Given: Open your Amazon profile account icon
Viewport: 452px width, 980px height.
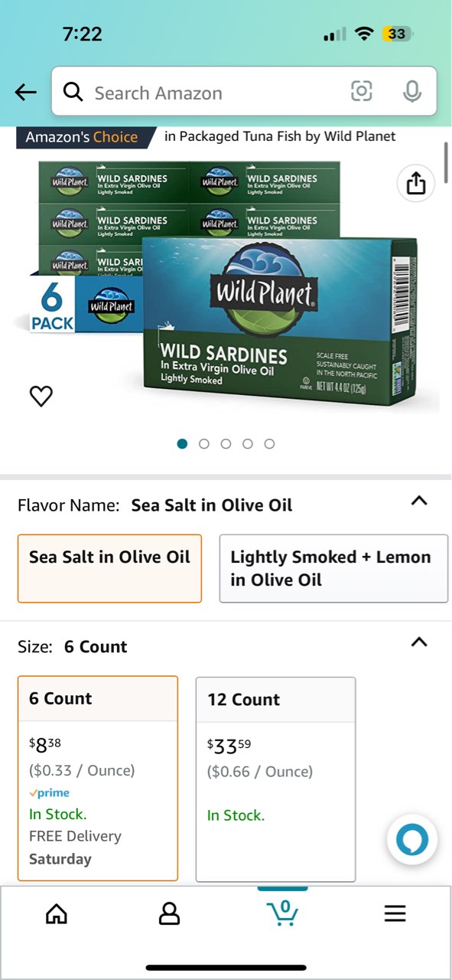Looking at the screenshot, I should point(169,913).
